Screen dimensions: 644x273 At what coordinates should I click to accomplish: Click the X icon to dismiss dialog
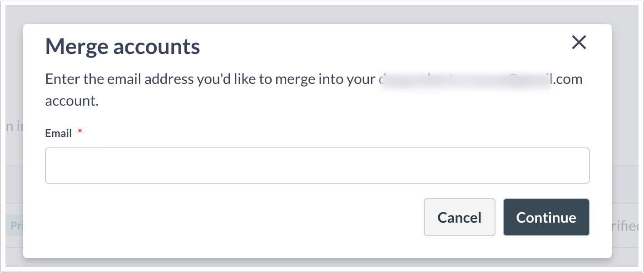(x=579, y=43)
